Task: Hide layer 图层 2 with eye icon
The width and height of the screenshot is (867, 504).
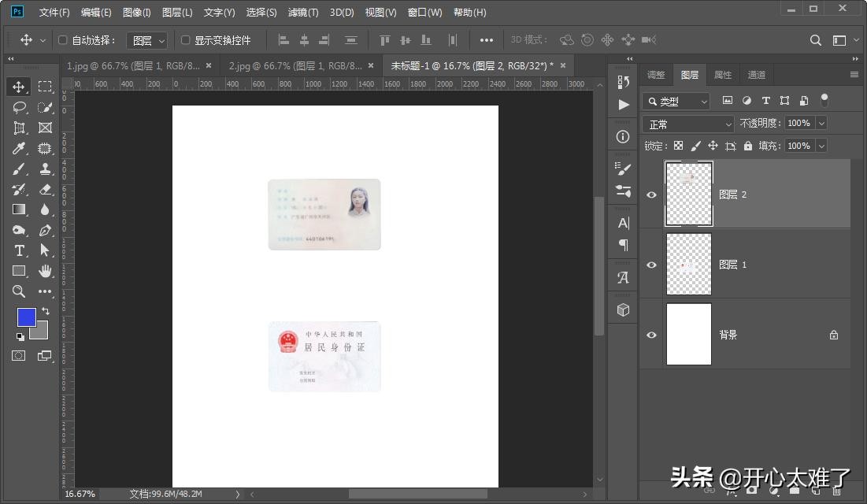Action: coord(651,195)
